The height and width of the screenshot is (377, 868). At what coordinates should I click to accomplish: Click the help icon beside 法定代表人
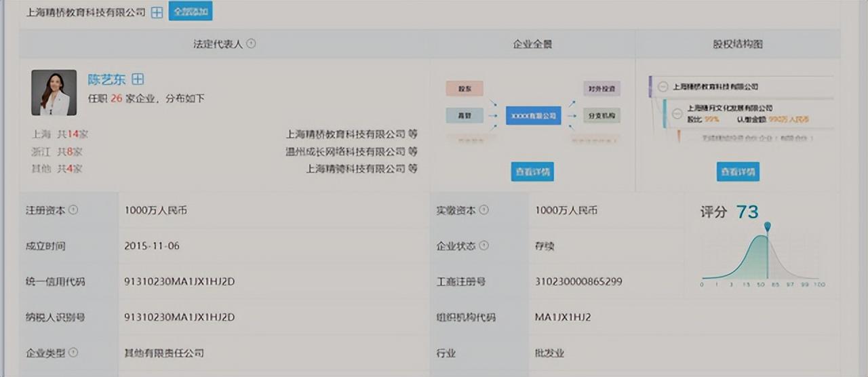click(251, 43)
